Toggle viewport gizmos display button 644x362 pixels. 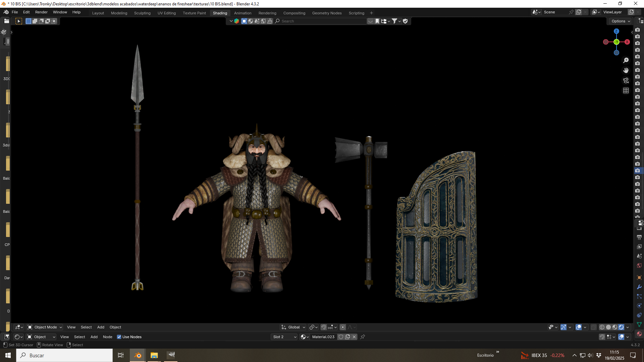coord(563,327)
